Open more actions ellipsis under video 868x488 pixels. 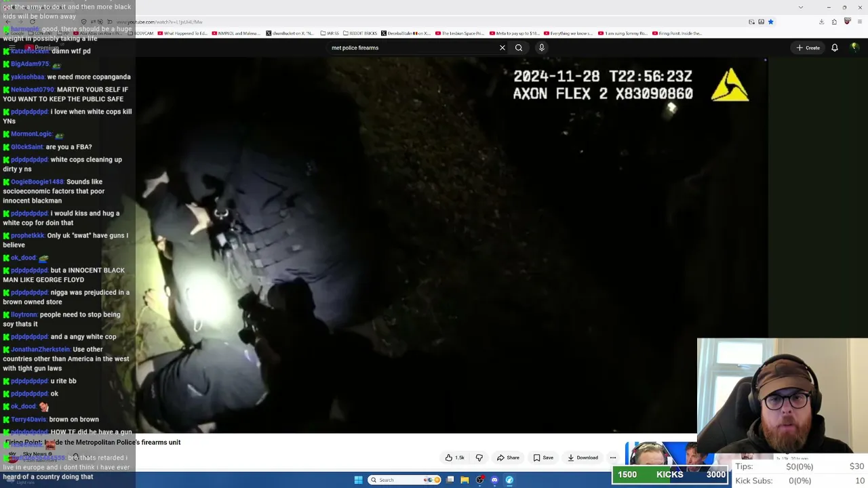613,457
